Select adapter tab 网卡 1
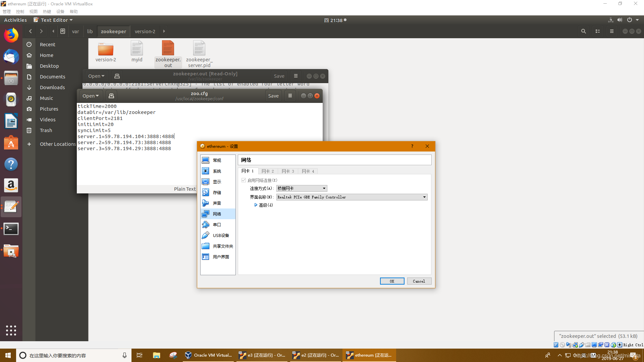The image size is (644, 362). click(x=248, y=171)
